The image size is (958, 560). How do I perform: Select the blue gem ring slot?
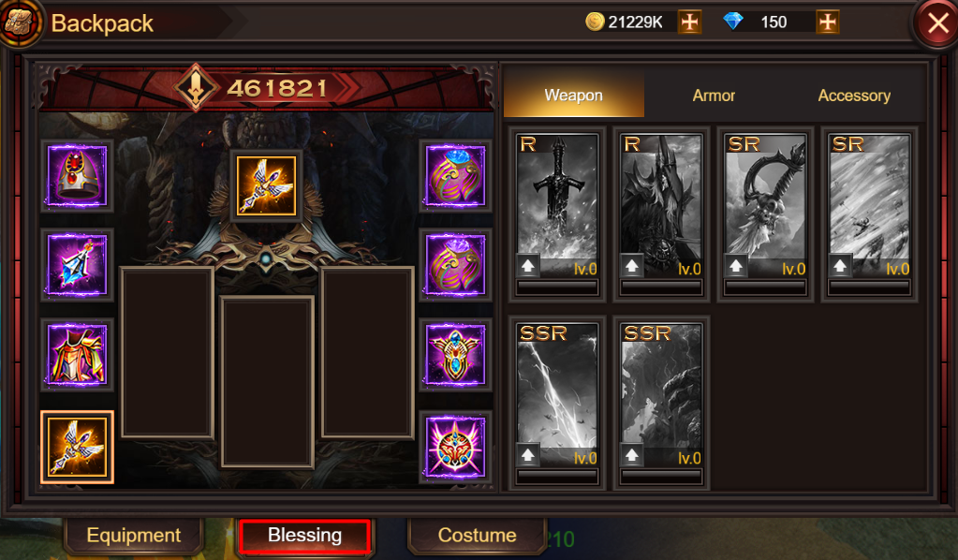click(x=455, y=176)
